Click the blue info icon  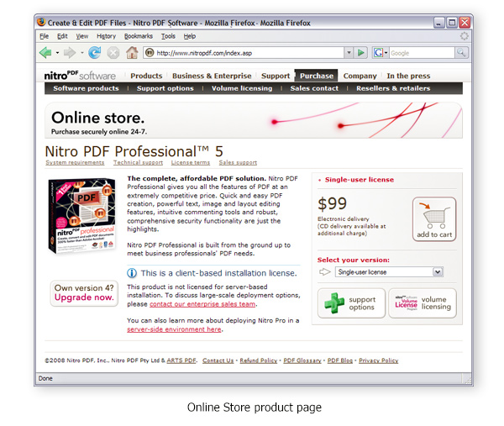tap(132, 273)
